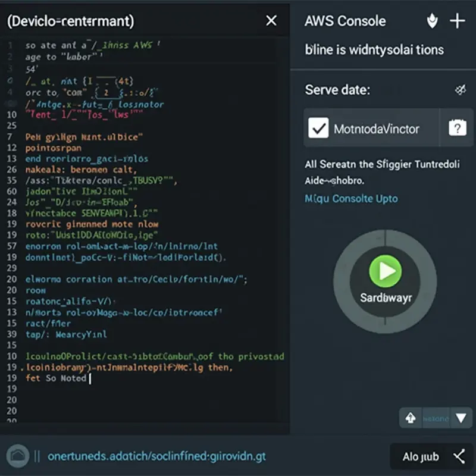Viewport: 476px width, 476px height.
Task: Click the code line starting 'elworma corration'
Action: [x=136, y=279]
